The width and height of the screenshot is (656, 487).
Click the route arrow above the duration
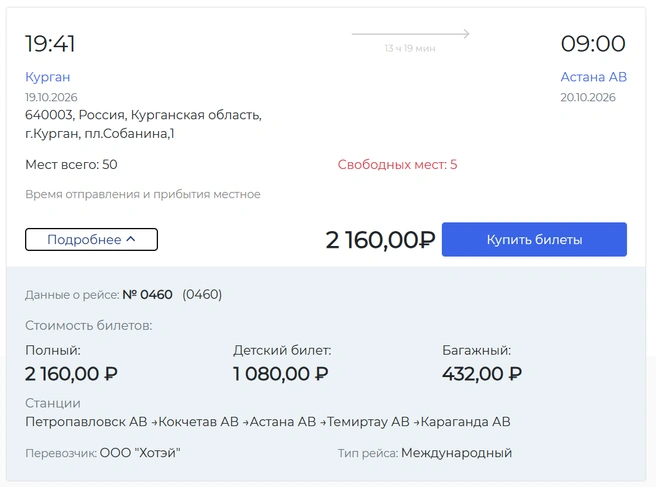tap(410, 33)
